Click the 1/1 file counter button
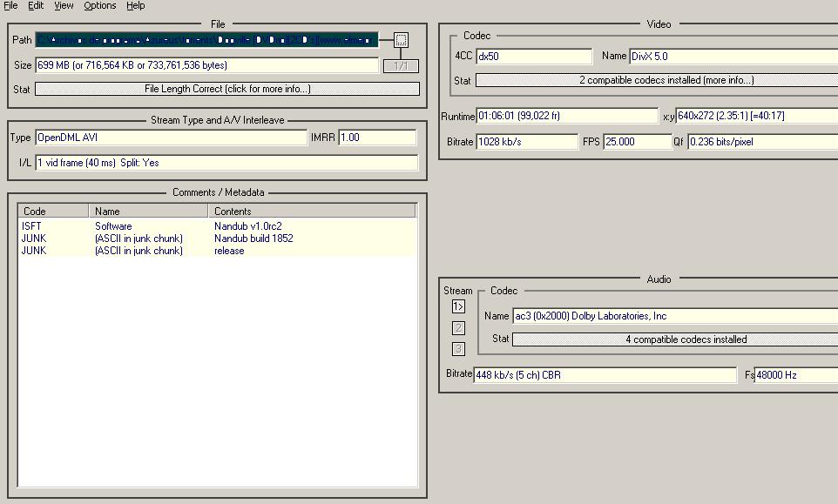Screen dimensions: 838x504 pos(401,65)
